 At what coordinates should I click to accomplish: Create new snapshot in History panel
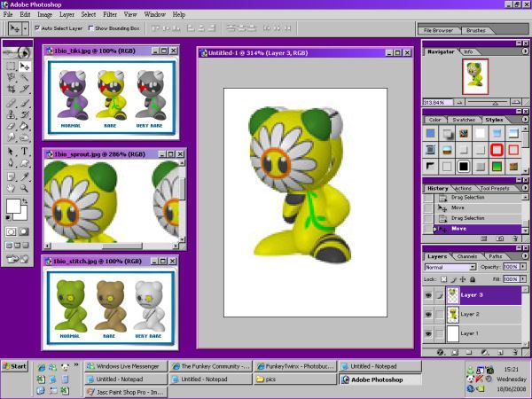click(x=500, y=239)
